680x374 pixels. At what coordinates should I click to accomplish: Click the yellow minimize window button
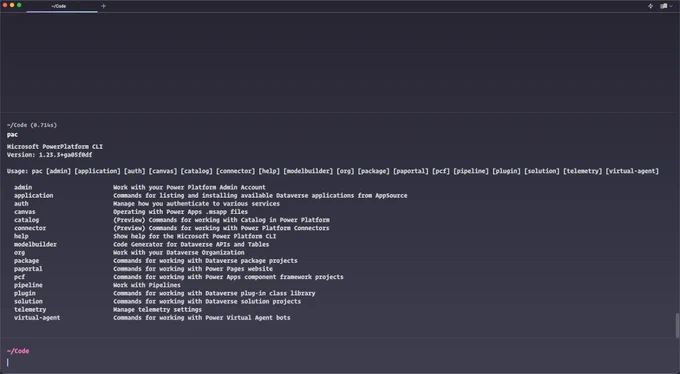(12, 5)
